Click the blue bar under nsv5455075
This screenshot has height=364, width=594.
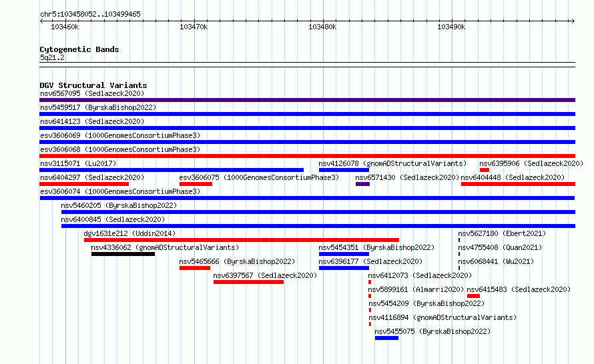(387, 338)
